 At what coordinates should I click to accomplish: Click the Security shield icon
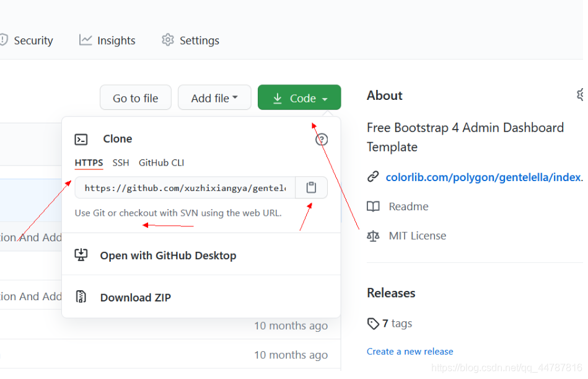(x=4, y=40)
